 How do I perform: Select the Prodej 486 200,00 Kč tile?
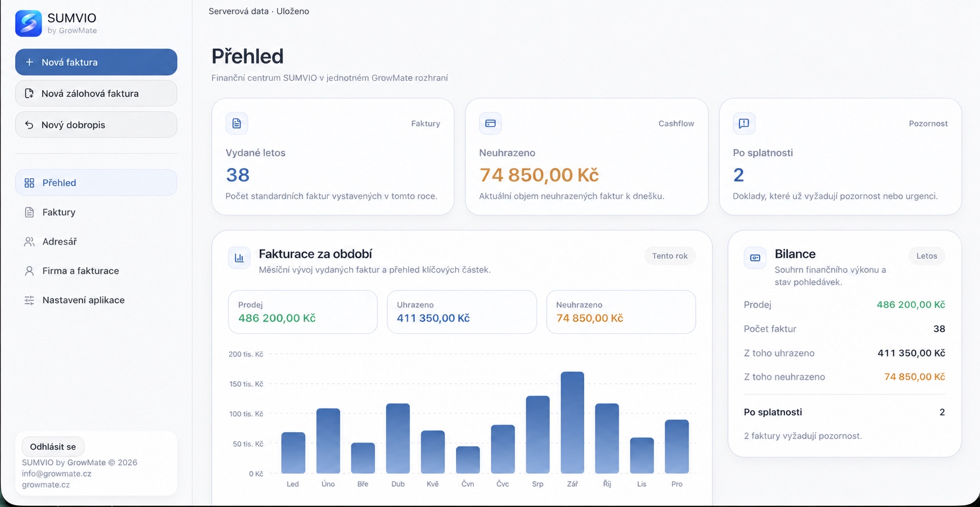tap(302, 312)
